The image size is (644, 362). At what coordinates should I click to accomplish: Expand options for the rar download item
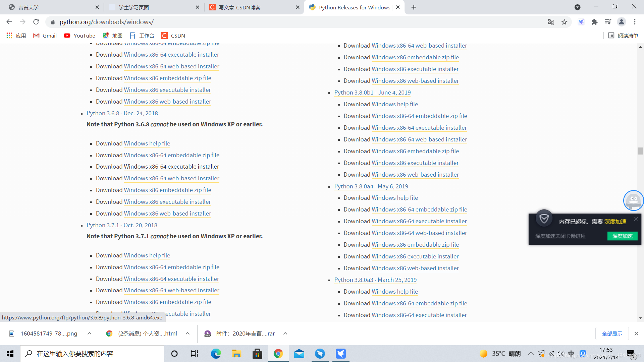pos(285,334)
